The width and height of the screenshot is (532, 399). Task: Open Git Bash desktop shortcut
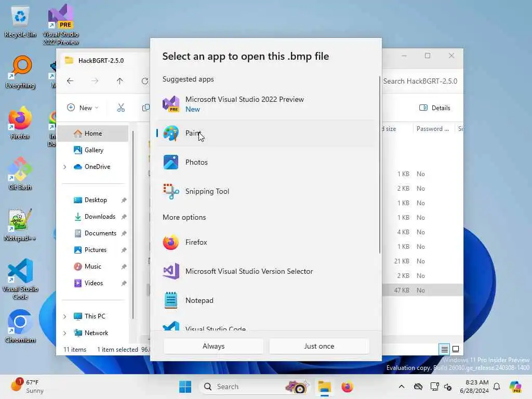20,174
